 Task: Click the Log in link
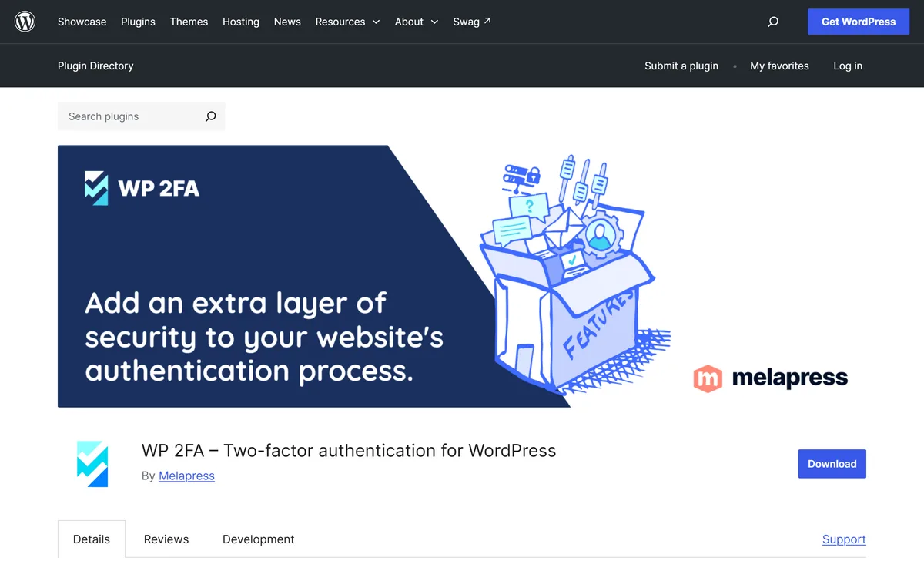point(848,66)
